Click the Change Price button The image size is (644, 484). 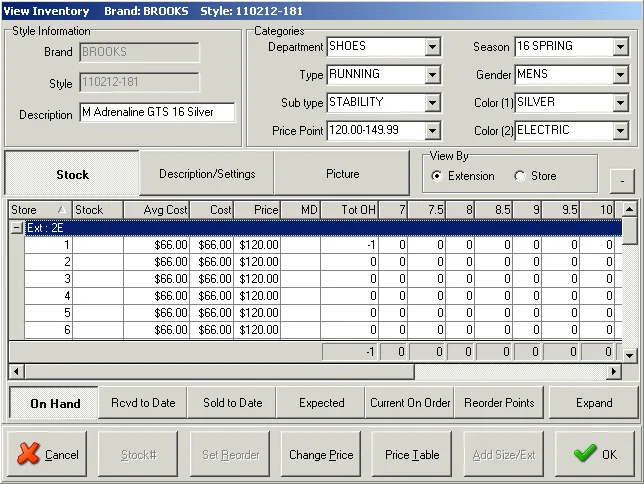[x=321, y=454]
